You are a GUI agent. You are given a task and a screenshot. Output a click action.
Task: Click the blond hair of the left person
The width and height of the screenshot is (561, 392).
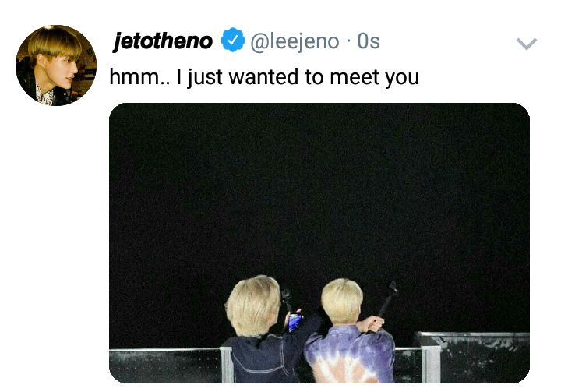pos(253,304)
